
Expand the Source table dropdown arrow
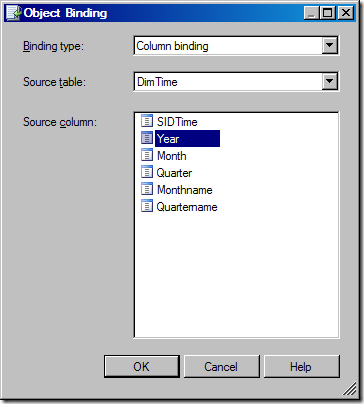[x=329, y=81]
